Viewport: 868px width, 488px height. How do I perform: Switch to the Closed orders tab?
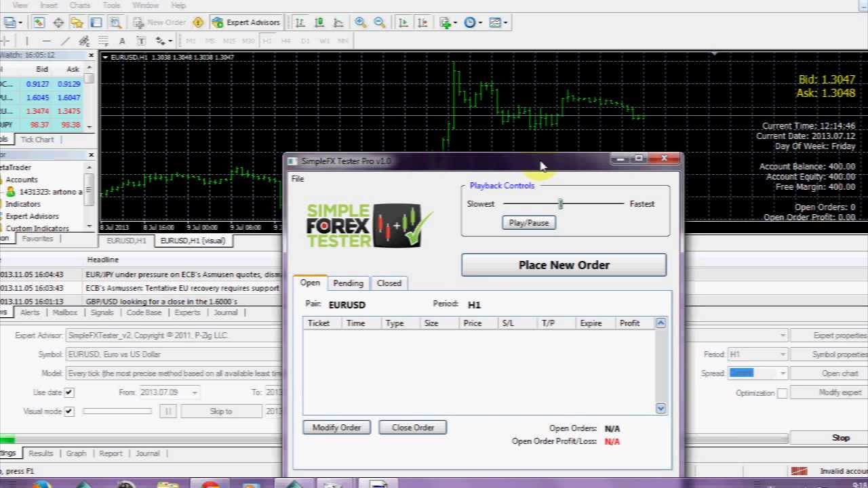(x=389, y=283)
